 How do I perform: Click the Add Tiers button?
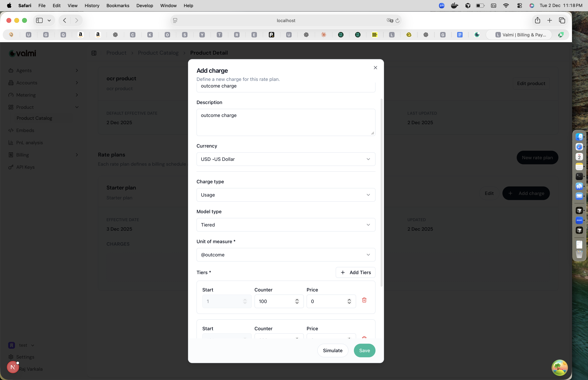click(x=355, y=272)
